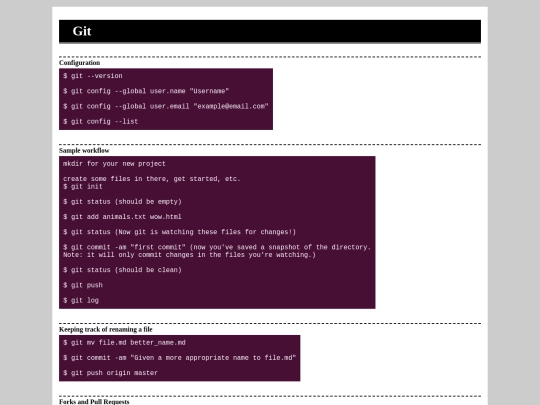
Task: Select the Note: it will only commit line
Action: pyautogui.click(x=189, y=255)
